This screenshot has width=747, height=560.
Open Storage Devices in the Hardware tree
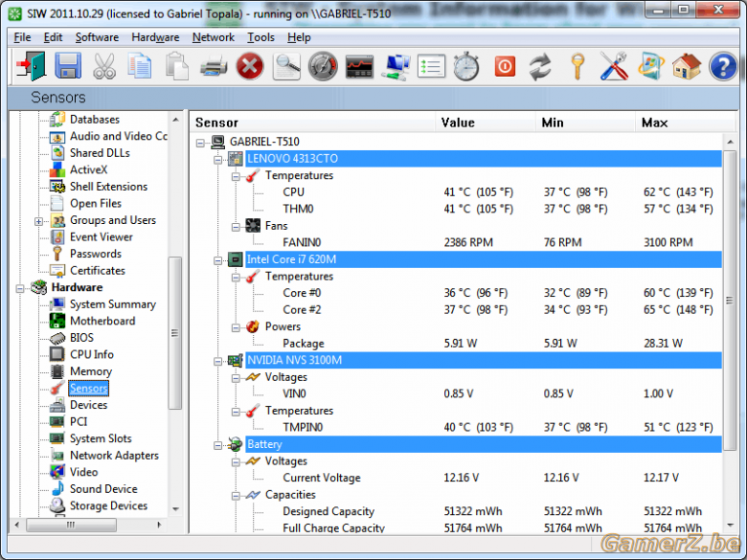tap(108, 505)
